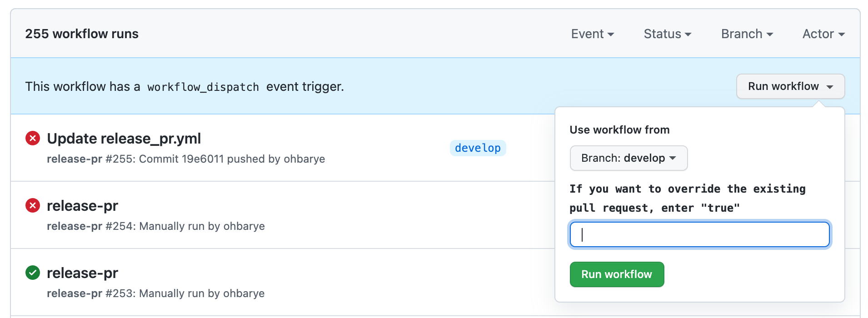The image size is (868, 318).
Task: Focus the override pull request text field
Action: (x=700, y=234)
